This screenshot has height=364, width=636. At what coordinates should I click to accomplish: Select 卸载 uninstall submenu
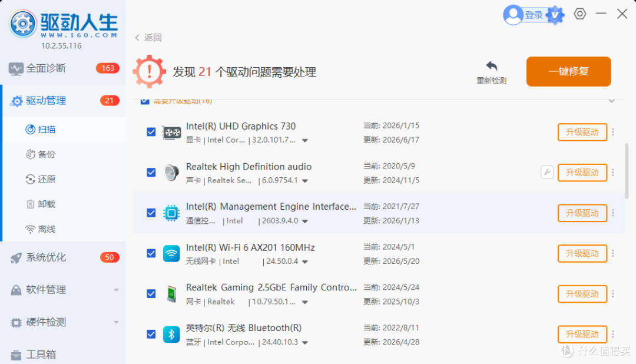point(64,204)
